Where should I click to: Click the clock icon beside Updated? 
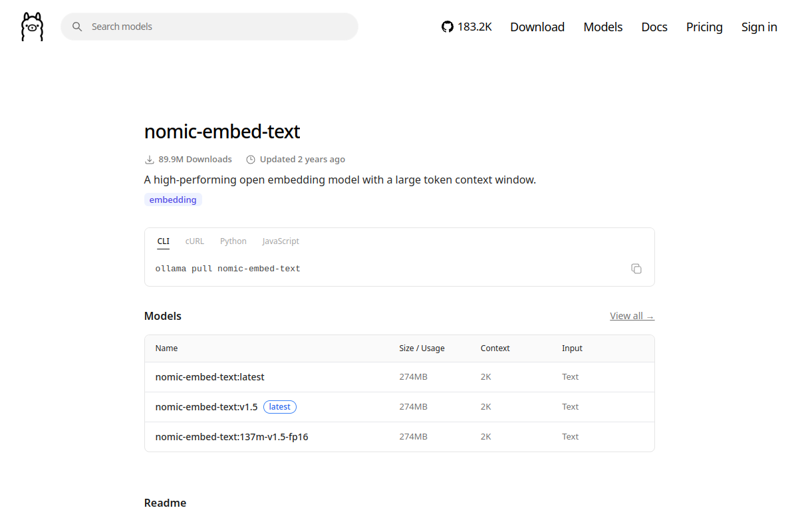pyautogui.click(x=251, y=160)
